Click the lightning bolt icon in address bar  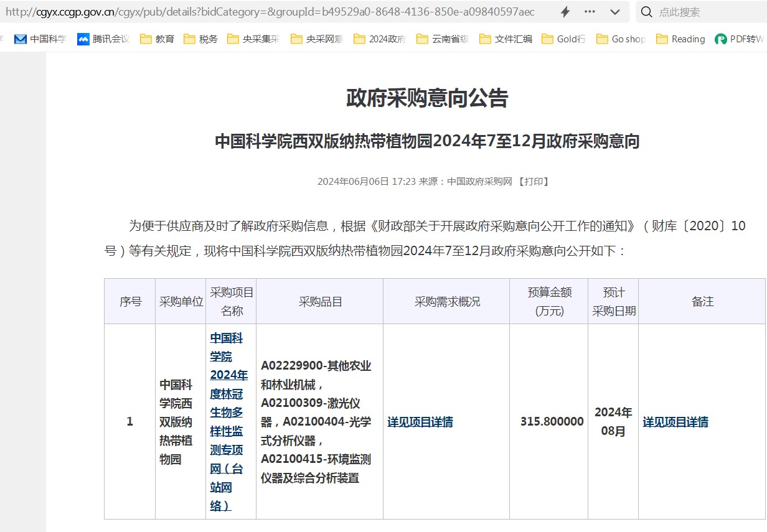(x=565, y=12)
